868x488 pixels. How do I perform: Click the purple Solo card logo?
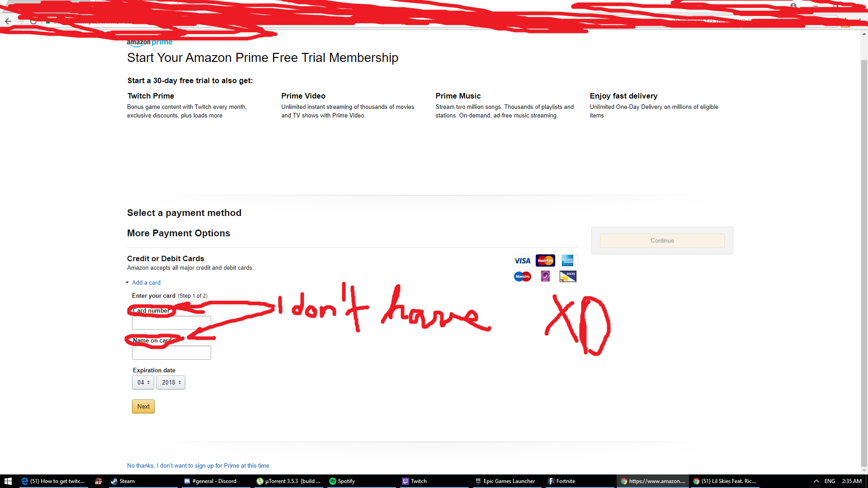point(545,277)
